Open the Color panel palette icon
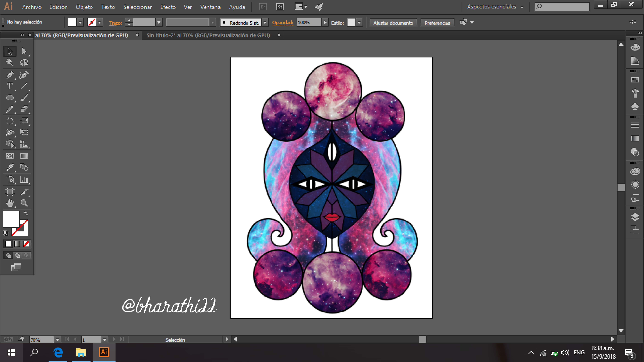 635,48
